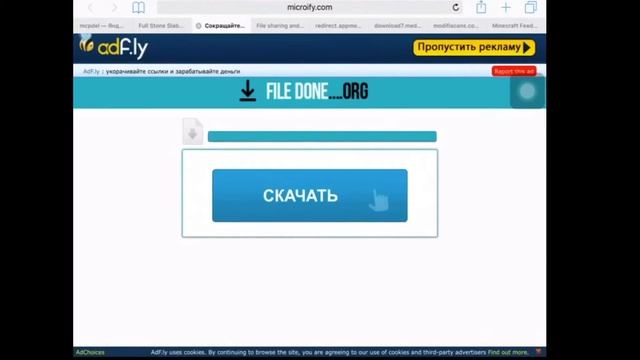
Task: Open the Safari bookmarks book icon
Action: coord(138,7)
